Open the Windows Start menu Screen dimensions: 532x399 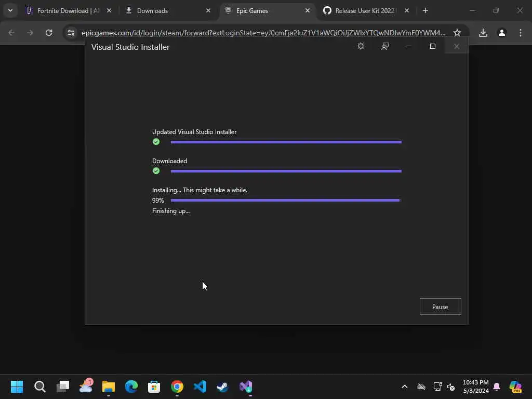[x=17, y=387]
